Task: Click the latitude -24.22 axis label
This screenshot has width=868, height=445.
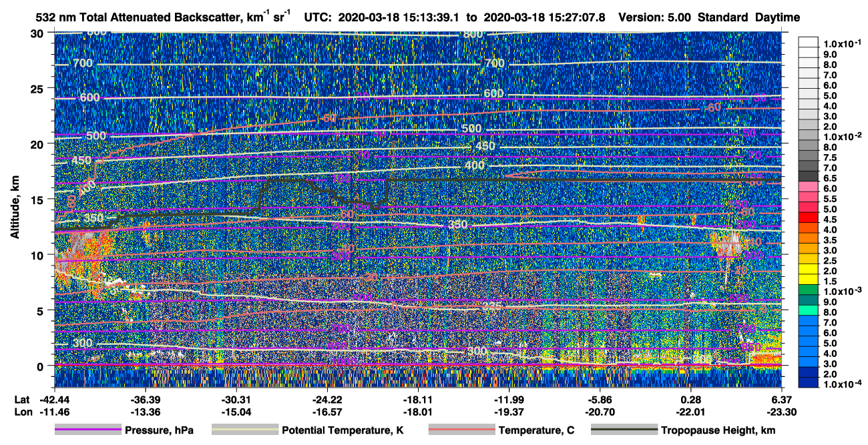Action: pyautogui.click(x=327, y=400)
